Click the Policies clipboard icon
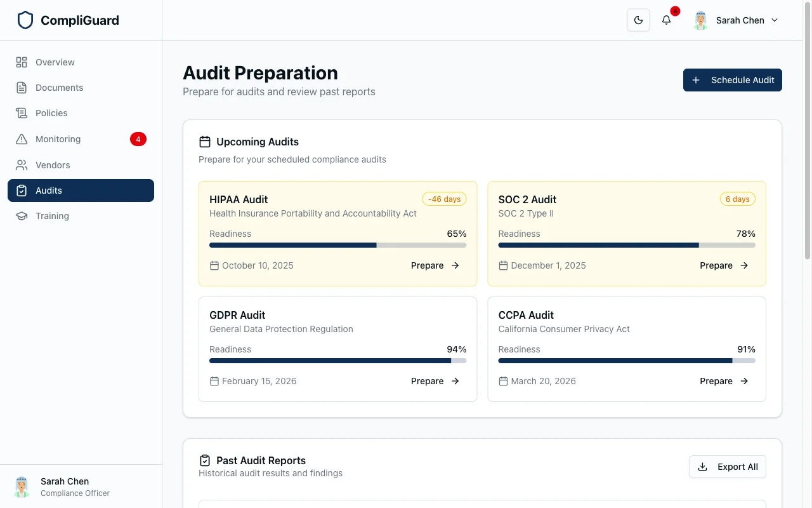 point(21,112)
